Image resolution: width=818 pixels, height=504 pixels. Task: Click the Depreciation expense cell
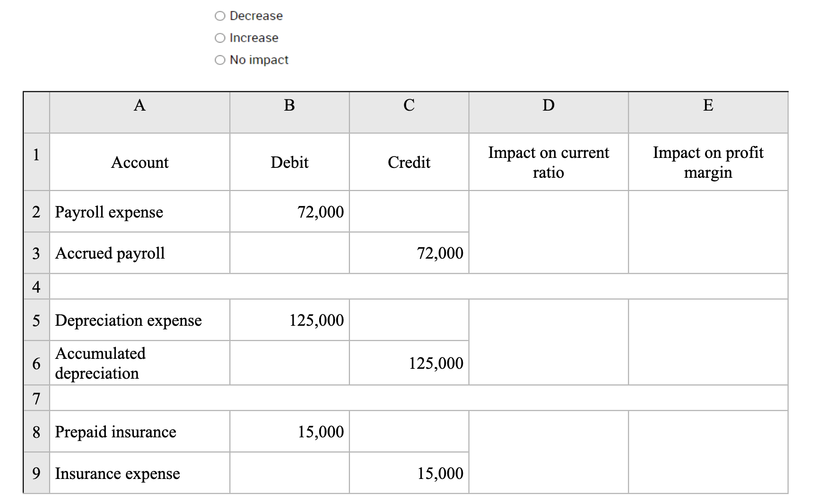139,321
